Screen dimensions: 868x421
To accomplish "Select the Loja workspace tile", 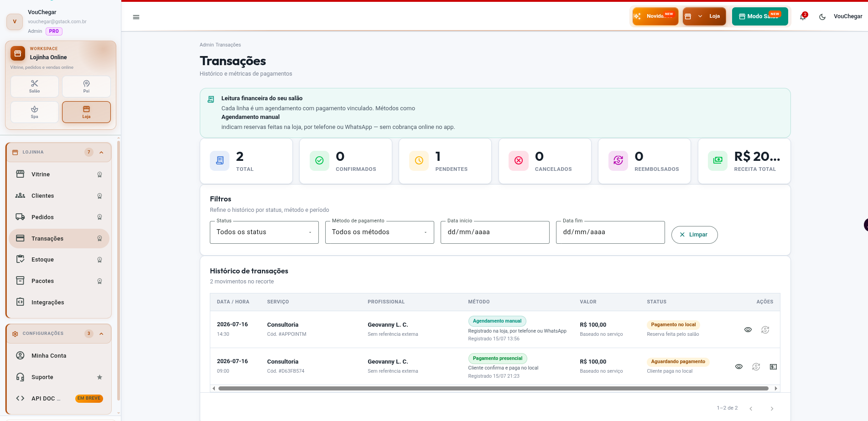I will coord(86,112).
